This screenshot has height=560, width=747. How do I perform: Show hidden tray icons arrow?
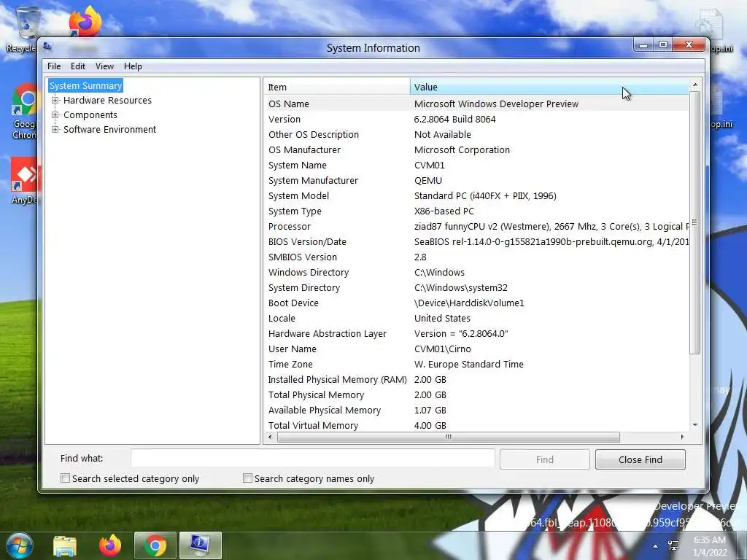656,546
